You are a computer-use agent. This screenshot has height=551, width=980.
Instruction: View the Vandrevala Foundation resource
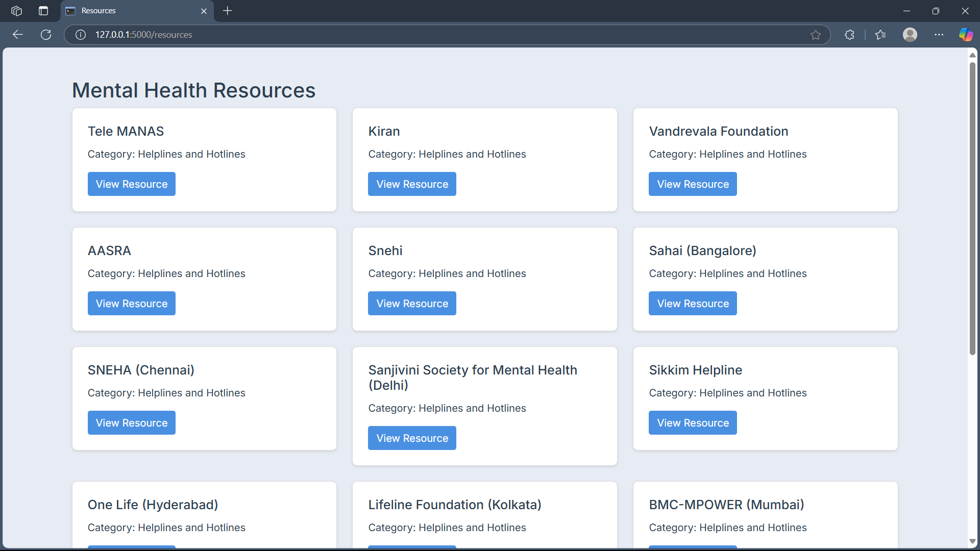[693, 184]
